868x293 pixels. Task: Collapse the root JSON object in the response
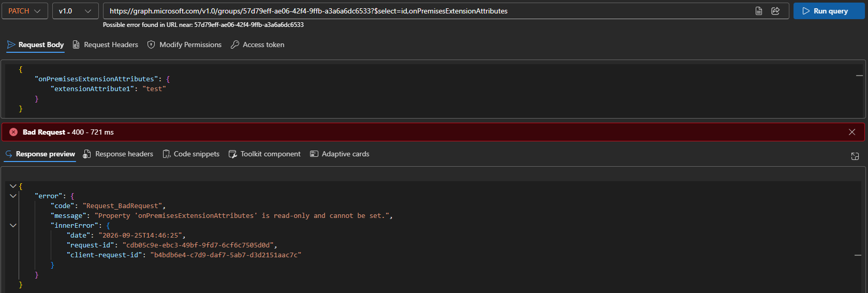coord(13,186)
